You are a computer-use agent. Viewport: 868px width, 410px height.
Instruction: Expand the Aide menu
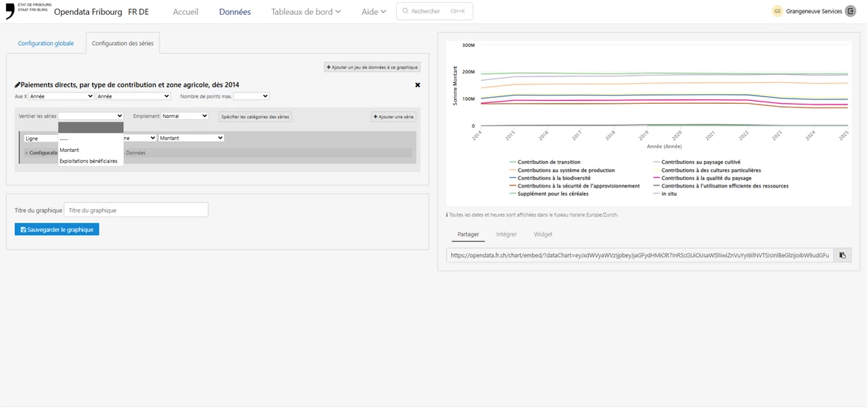click(374, 12)
